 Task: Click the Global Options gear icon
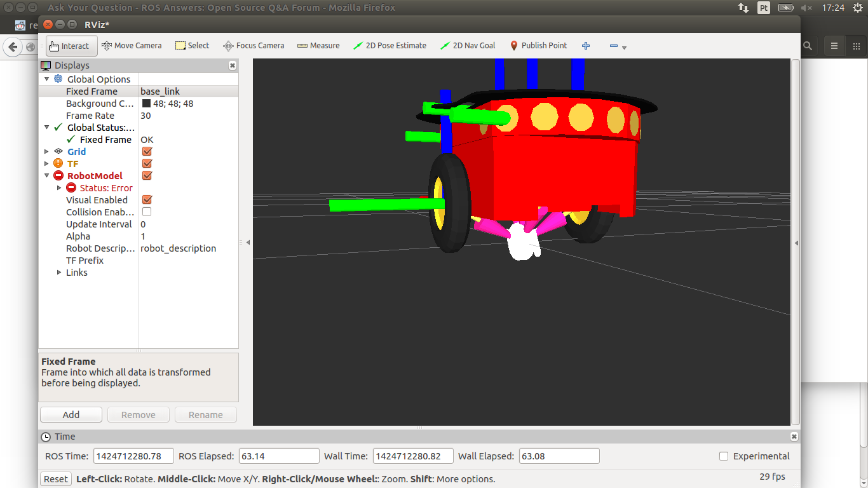[58, 79]
